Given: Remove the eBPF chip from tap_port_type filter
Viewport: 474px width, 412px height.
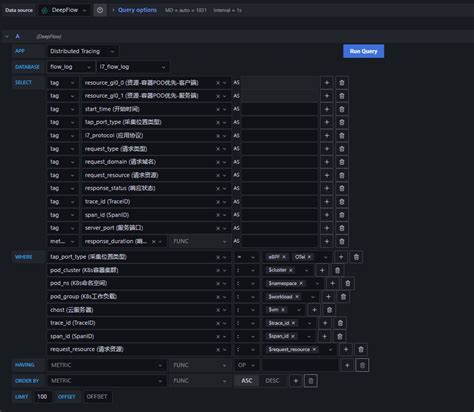Looking at the screenshot, I should (x=284, y=257).
